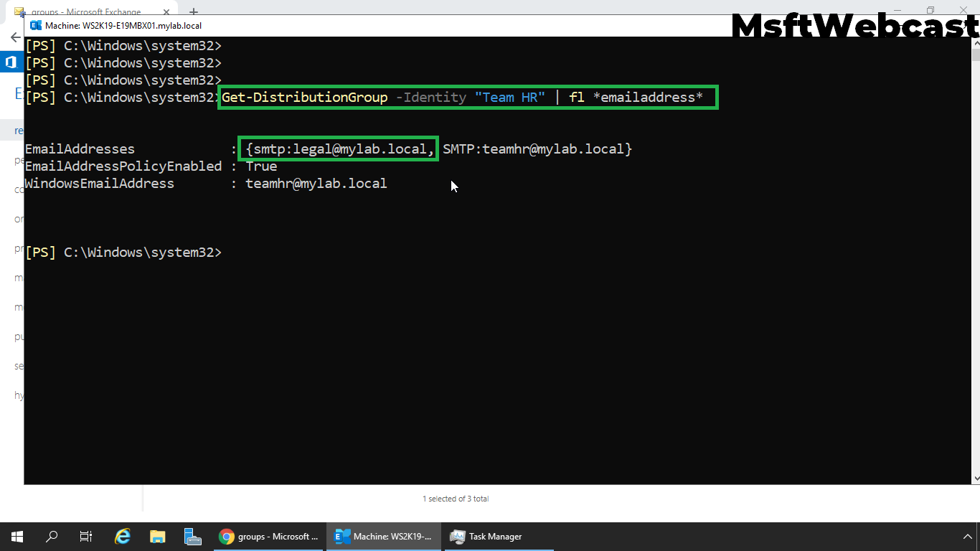Viewport: 980px width, 551px height.
Task: Open File Explorer from the taskbar
Action: (157, 536)
